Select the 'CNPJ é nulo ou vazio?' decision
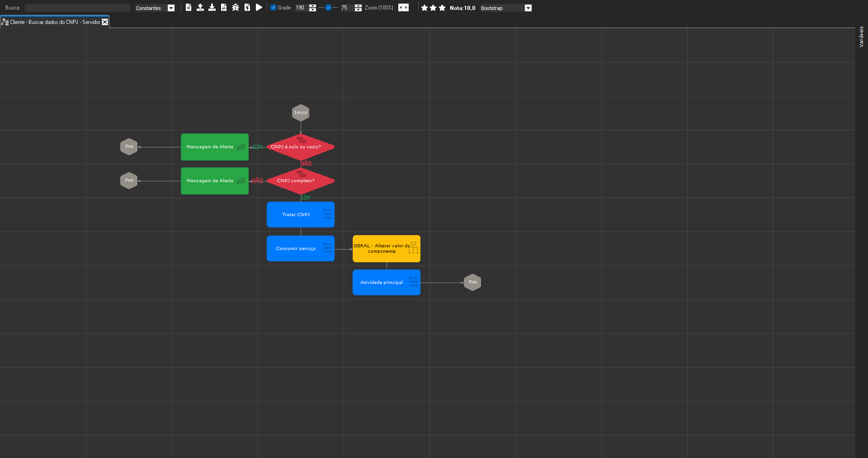Viewport: 868px width, 458px height. [301, 147]
